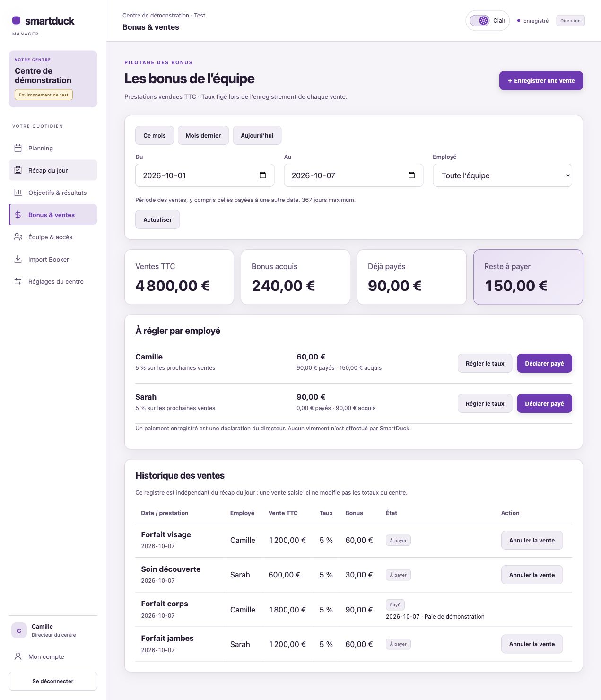Click the Bonus & ventes dollar icon
Image resolution: width=601 pixels, height=700 pixels.
pos(18,215)
